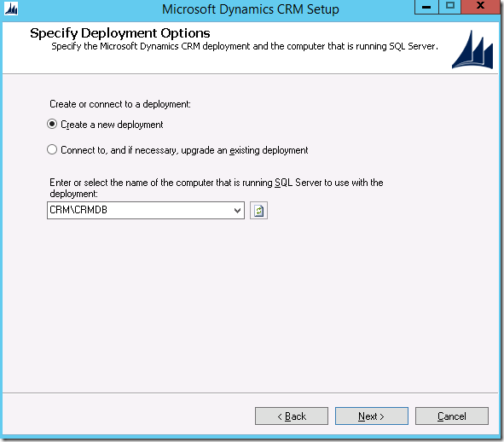Image resolution: width=504 pixels, height=442 pixels.
Task: Minimize the Setup window
Action: coord(426,7)
